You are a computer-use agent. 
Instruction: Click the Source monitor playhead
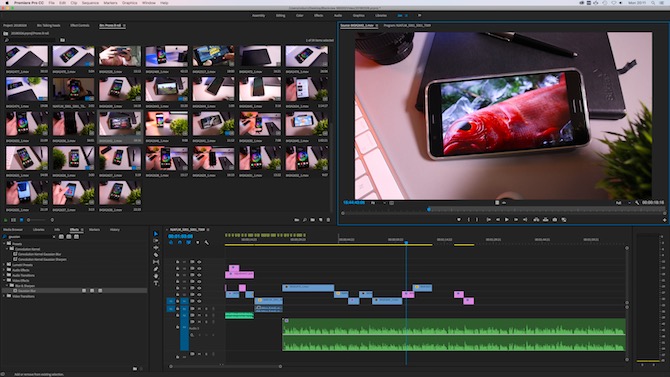pyautogui.click(x=429, y=209)
